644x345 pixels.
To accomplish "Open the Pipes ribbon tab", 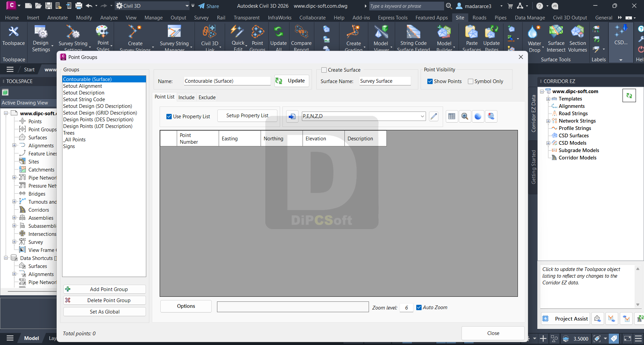I will pos(500,18).
